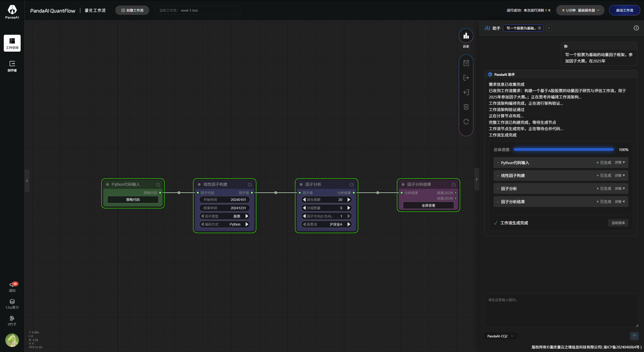Click the refresh canvas icon
The image size is (644, 352).
coord(466,122)
